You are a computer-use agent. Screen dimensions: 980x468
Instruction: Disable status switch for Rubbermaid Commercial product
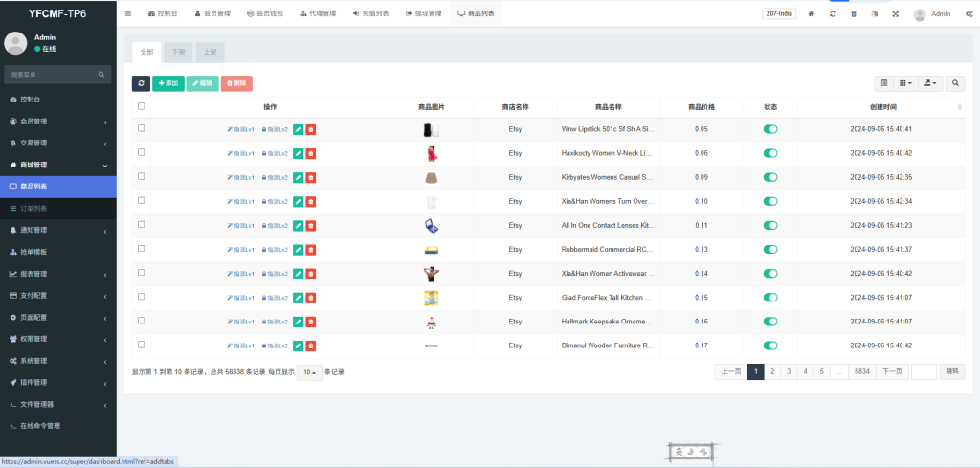point(769,249)
